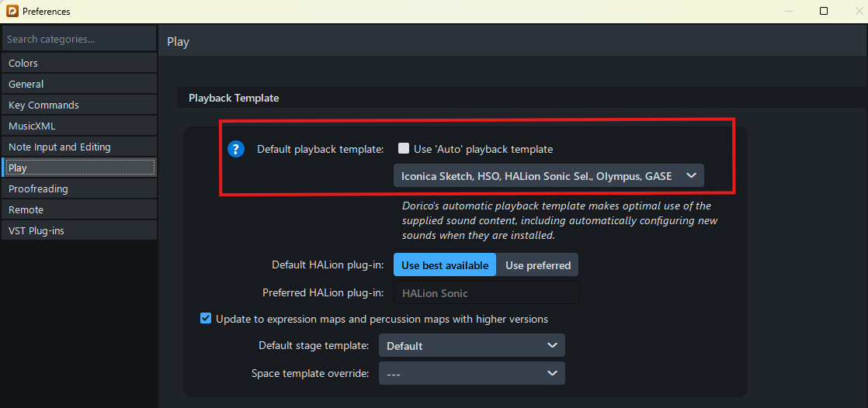The image size is (868, 408).
Task: Expand the Default stage template dropdown
Action: pyautogui.click(x=471, y=346)
